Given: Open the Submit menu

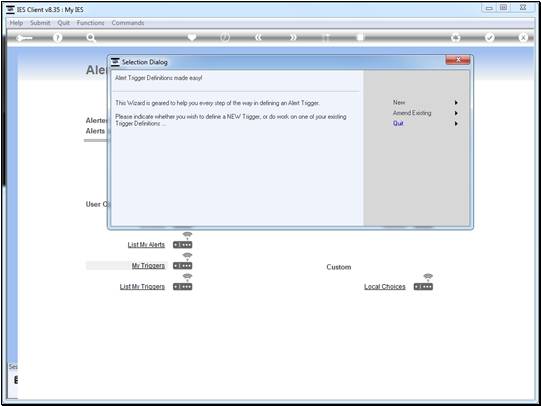Looking at the screenshot, I should pos(40,23).
